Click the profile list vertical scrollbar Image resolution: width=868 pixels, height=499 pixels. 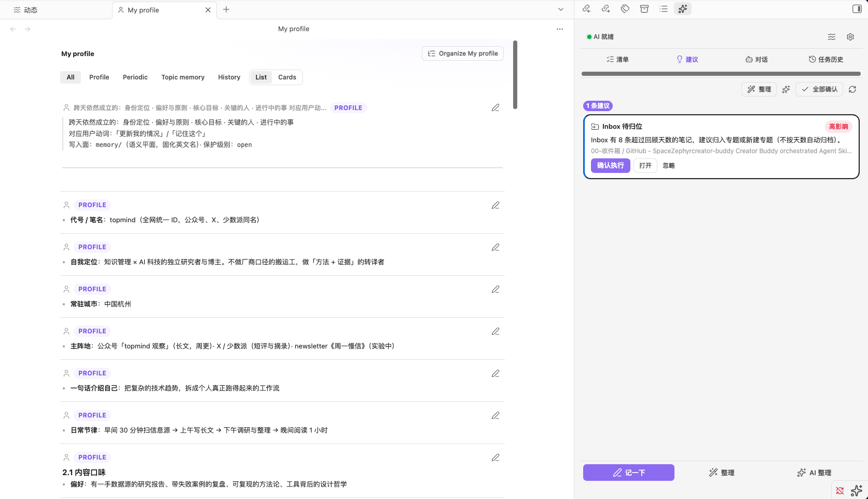click(515, 75)
